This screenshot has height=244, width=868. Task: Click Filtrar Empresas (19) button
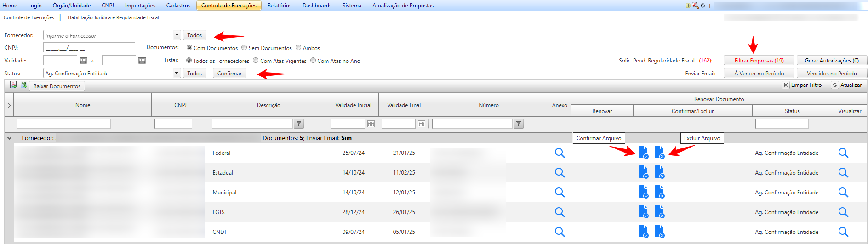point(759,61)
